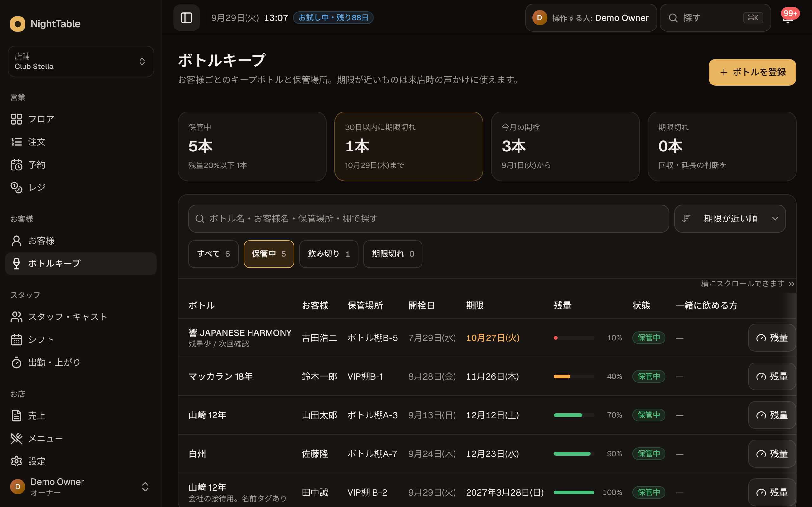Expand the Demo Owner account menu at bottom
This screenshot has width=812, height=507.
[x=81, y=486]
